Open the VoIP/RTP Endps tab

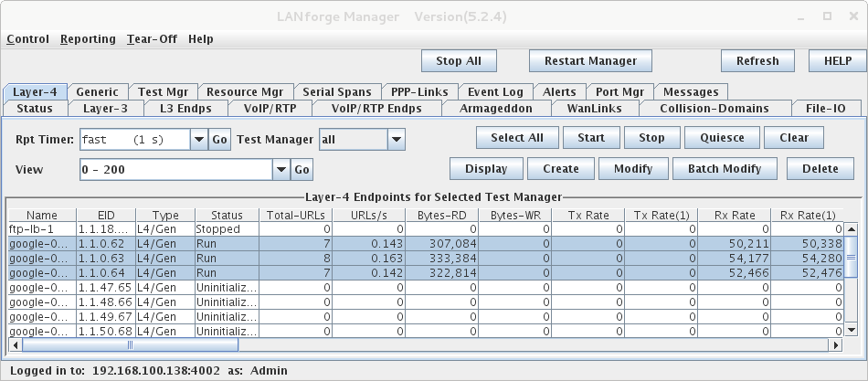click(376, 109)
